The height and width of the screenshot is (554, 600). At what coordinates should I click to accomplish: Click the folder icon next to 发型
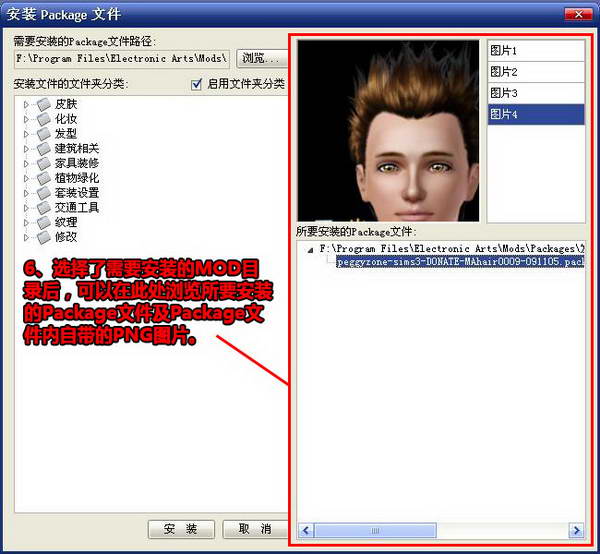[x=43, y=134]
